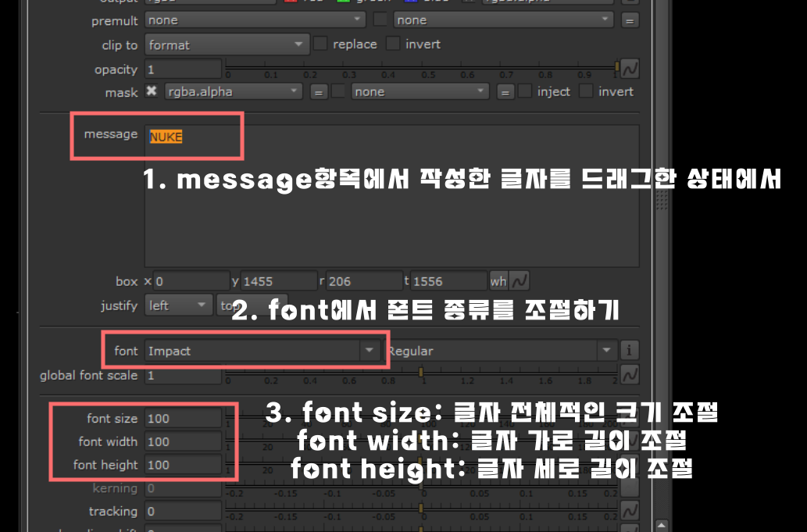Open the box animation curve icon
This screenshot has width=807, height=532.
[x=520, y=281]
